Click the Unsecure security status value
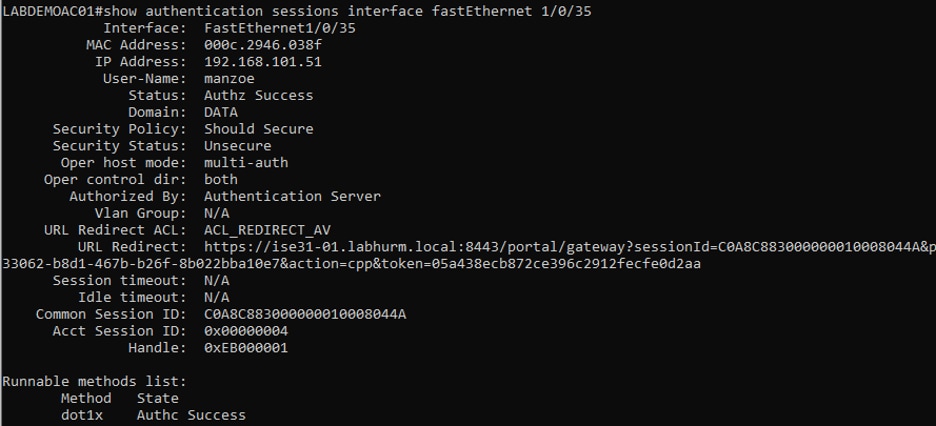936x426 pixels. coord(238,146)
